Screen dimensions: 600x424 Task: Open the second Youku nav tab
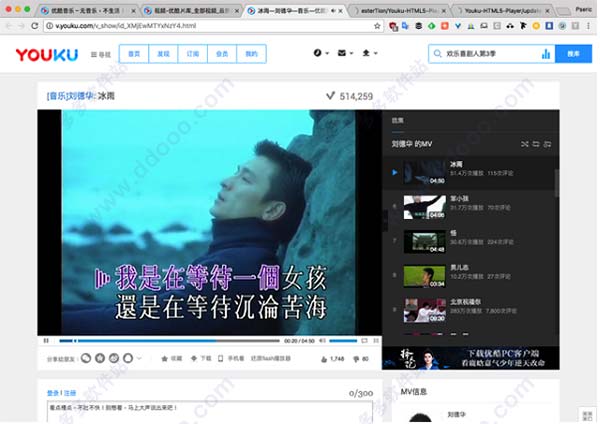tap(163, 54)
